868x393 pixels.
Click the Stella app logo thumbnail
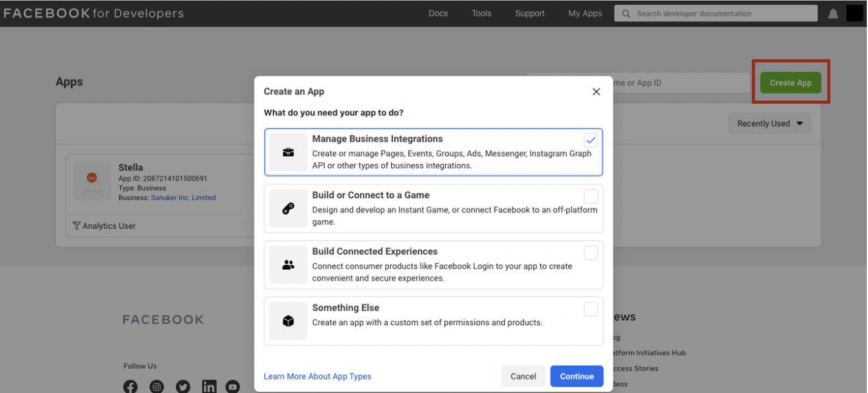[92, 180]
